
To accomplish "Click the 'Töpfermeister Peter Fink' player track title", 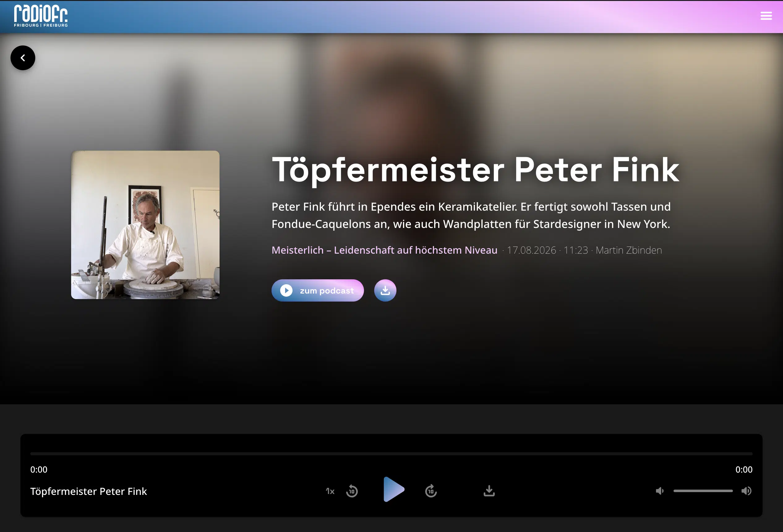I will tap(89, 491).
